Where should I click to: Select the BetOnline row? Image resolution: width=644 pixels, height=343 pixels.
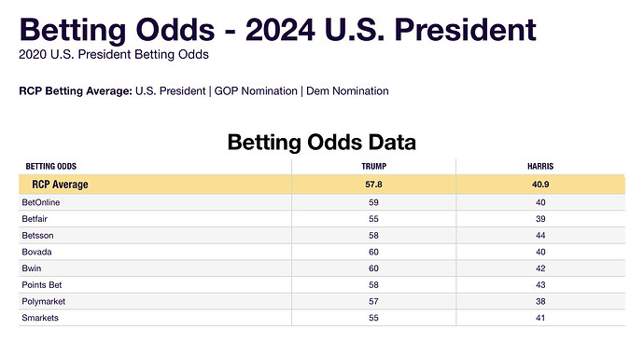[x=322, y=202]
